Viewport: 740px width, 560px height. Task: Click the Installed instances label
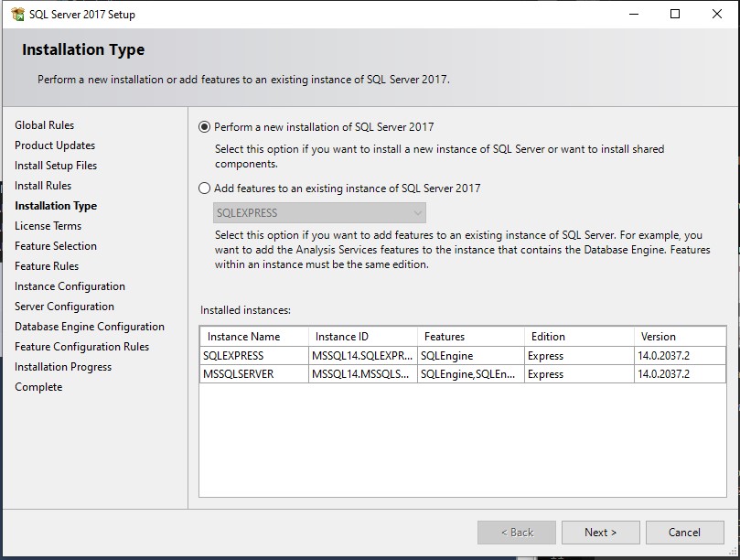point(245,310)
